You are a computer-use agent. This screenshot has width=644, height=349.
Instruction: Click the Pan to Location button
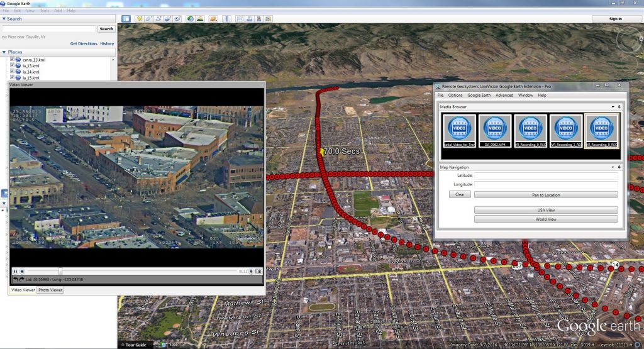coord(546,194)
